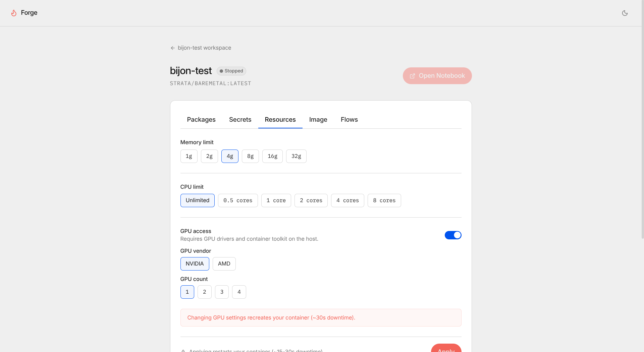644x352 pixels.
Task: Pick 8 cores CPU limit
Action: click(384, 200)
